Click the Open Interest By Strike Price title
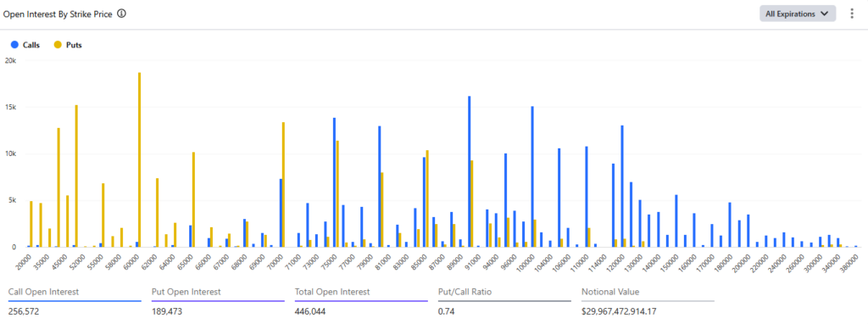868x324 pixels. click(58, 14)
